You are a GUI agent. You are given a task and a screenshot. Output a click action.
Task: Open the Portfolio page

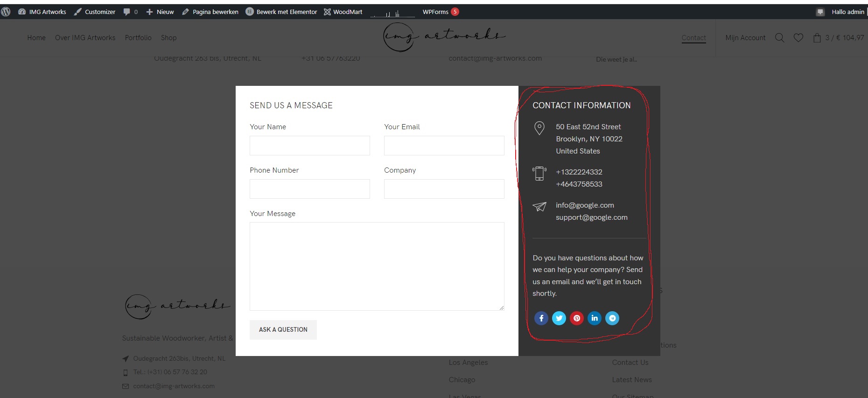[x=138, y=38]
